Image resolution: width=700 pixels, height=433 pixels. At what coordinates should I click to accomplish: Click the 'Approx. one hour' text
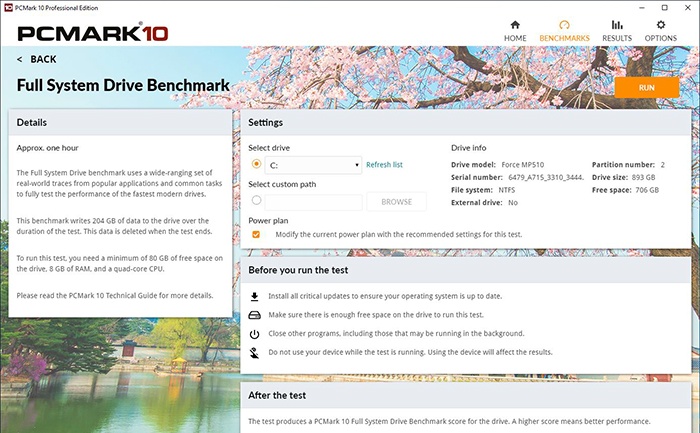(x=47, y=148)
